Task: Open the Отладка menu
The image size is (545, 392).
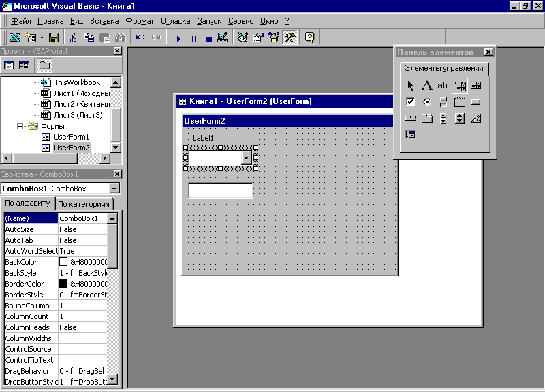Action: pos(176,21)
